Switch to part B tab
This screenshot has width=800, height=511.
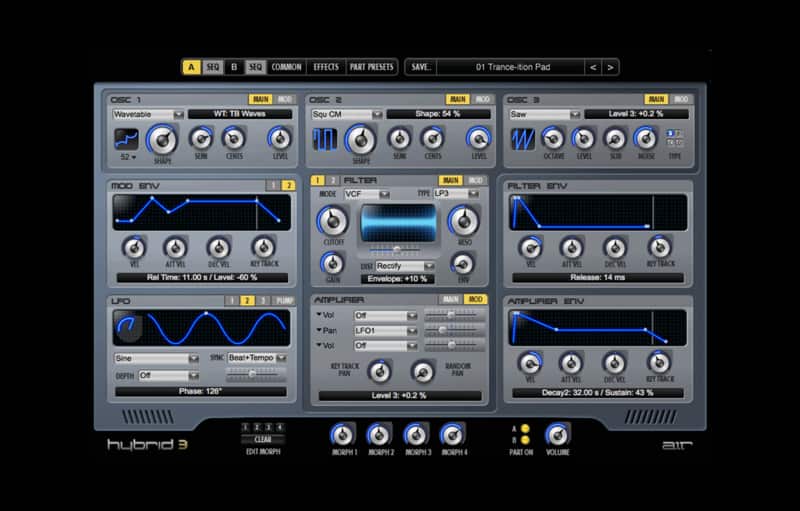234,67
